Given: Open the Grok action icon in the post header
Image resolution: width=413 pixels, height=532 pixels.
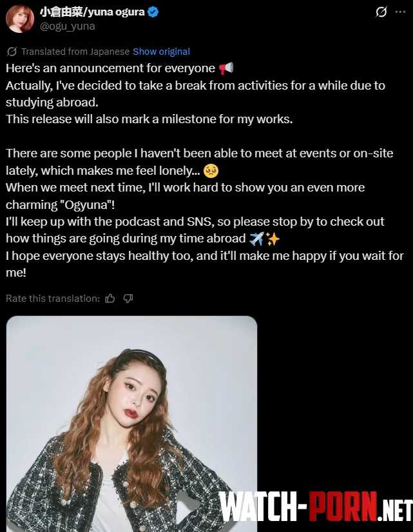Looking at the screenshot, I should click(x=381, y=12).
